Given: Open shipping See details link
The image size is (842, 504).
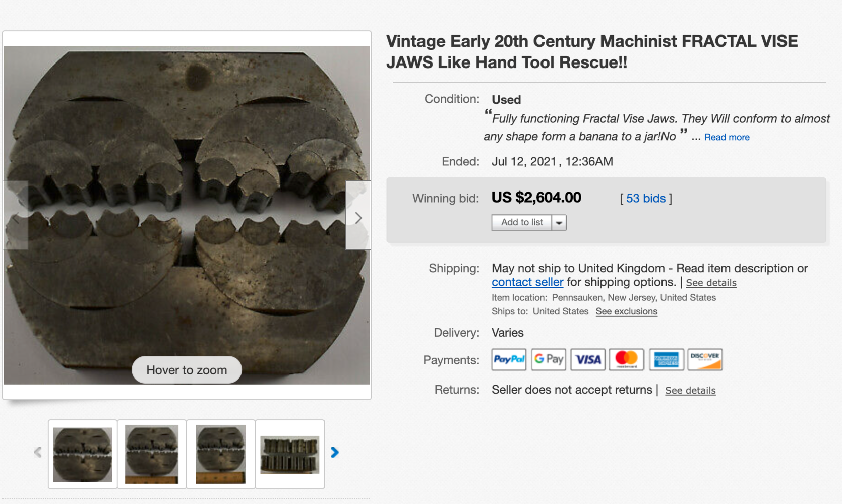Looking at the screenshot, I should 711,283.
